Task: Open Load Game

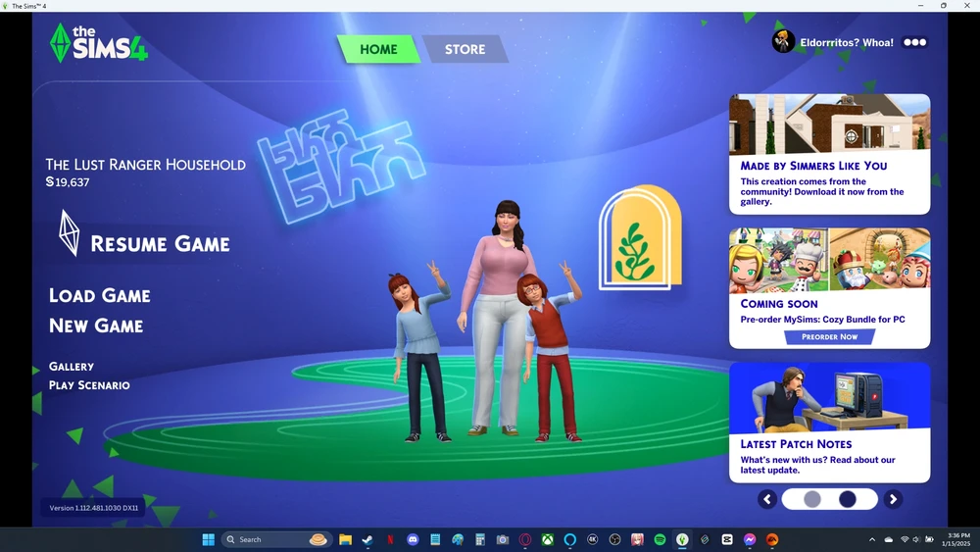Action: pos(99,296)
